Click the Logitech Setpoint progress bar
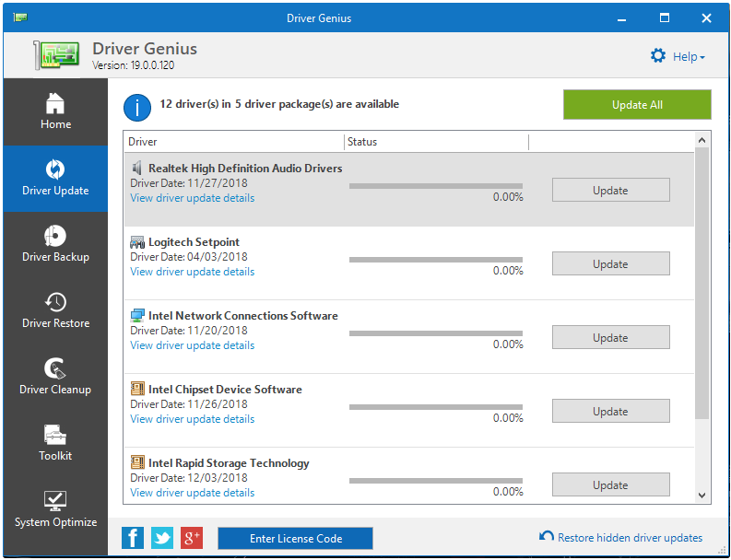Image resolution: width=731 pixels, height=560 pixels. coord(436,260)
